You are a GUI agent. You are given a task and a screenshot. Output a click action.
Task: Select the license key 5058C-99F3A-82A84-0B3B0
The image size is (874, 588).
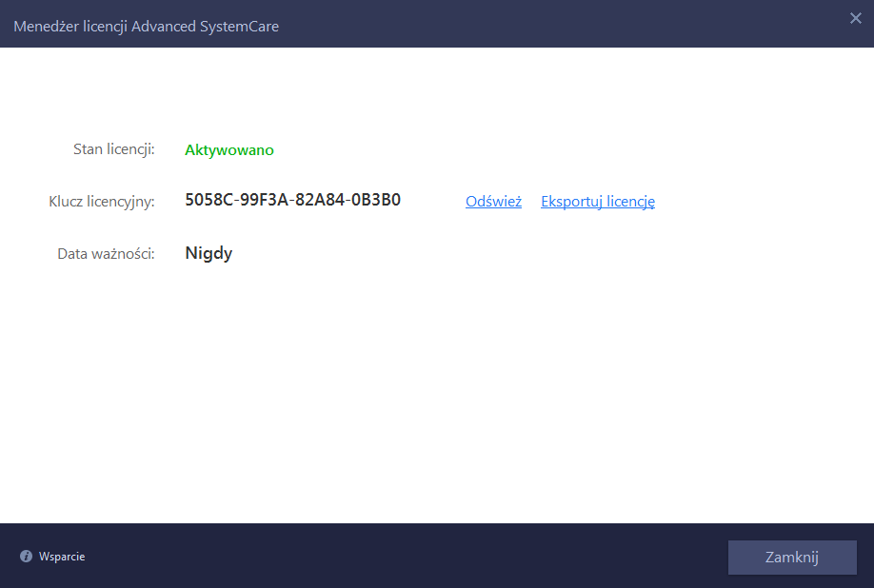[292, 200]
